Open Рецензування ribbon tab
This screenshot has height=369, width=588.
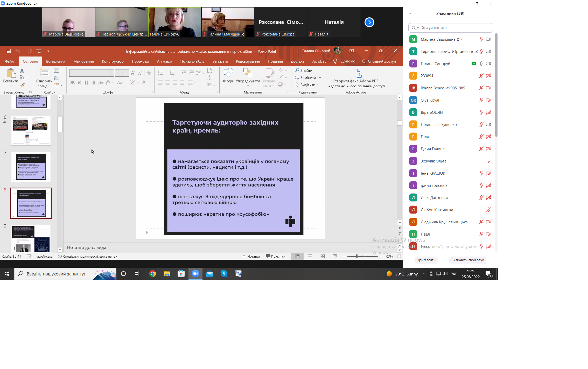(x=248, y=61)
